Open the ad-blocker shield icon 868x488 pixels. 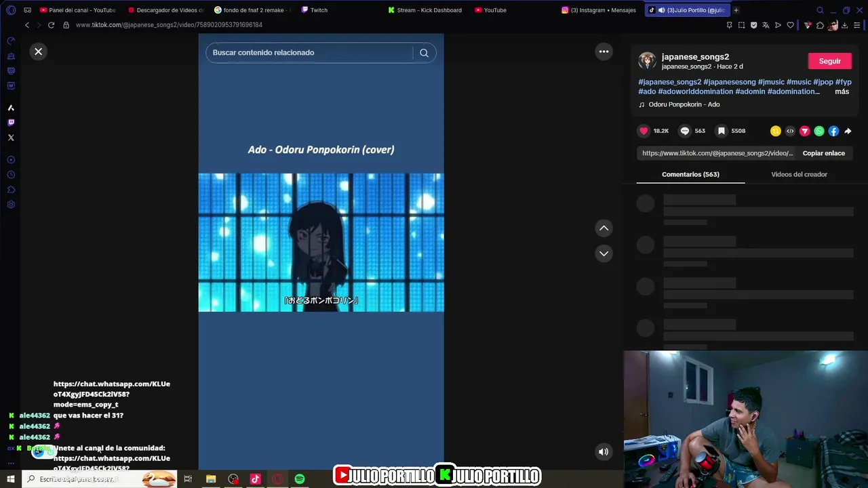753,25
